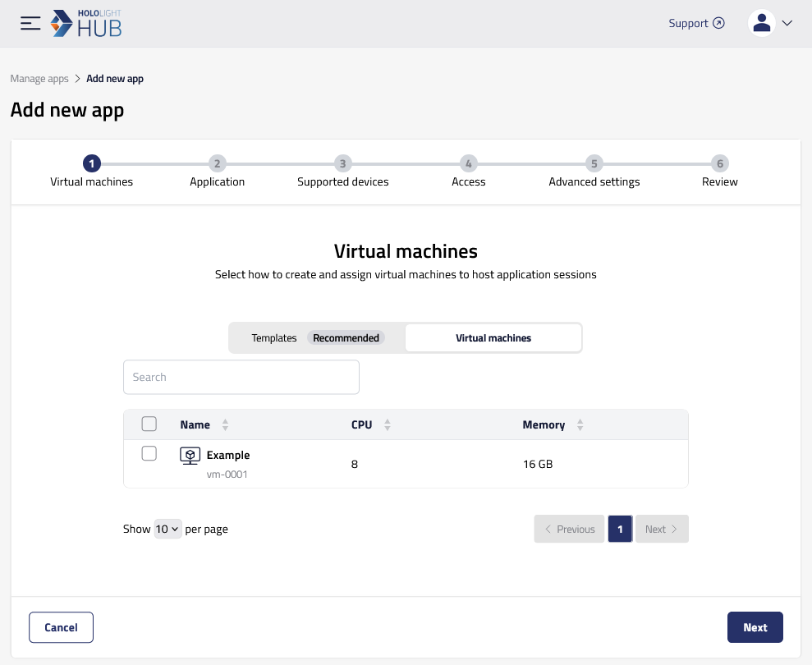The height and width of the screenshot is (665, 812).
Task: Sort the table by Name
Action: (x=225, y=424)
